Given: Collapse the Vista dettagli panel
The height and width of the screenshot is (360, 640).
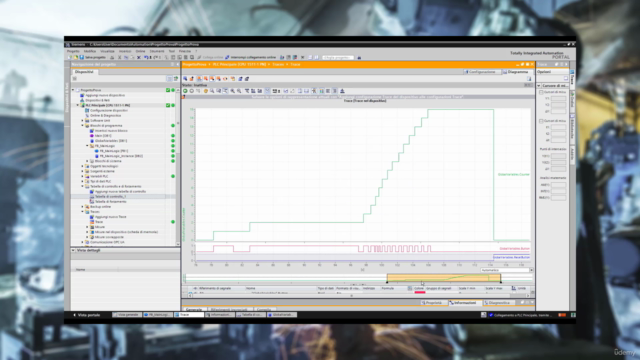Looking at the screenshot, I should (x=73, y=250).
